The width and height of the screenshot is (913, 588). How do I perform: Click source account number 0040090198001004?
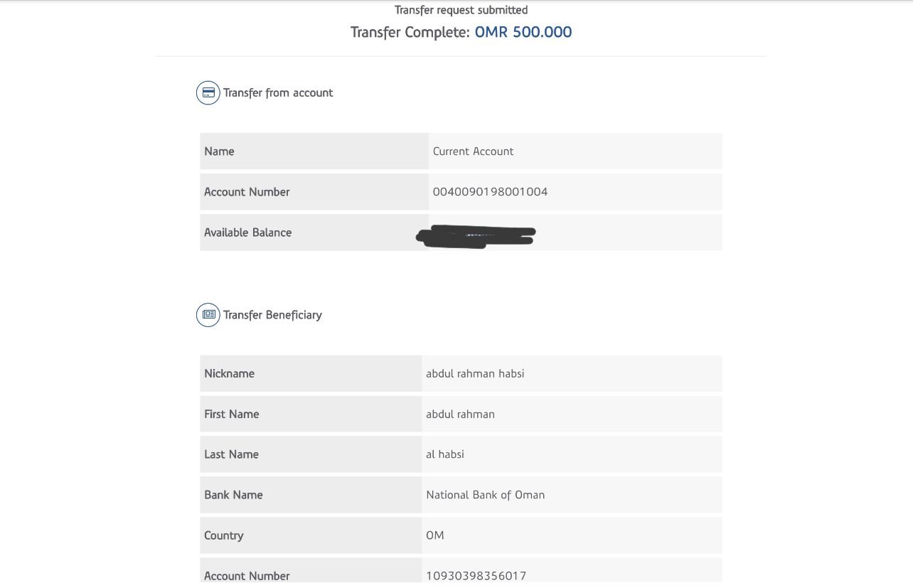pyautogui.click(x=490, y=191)
